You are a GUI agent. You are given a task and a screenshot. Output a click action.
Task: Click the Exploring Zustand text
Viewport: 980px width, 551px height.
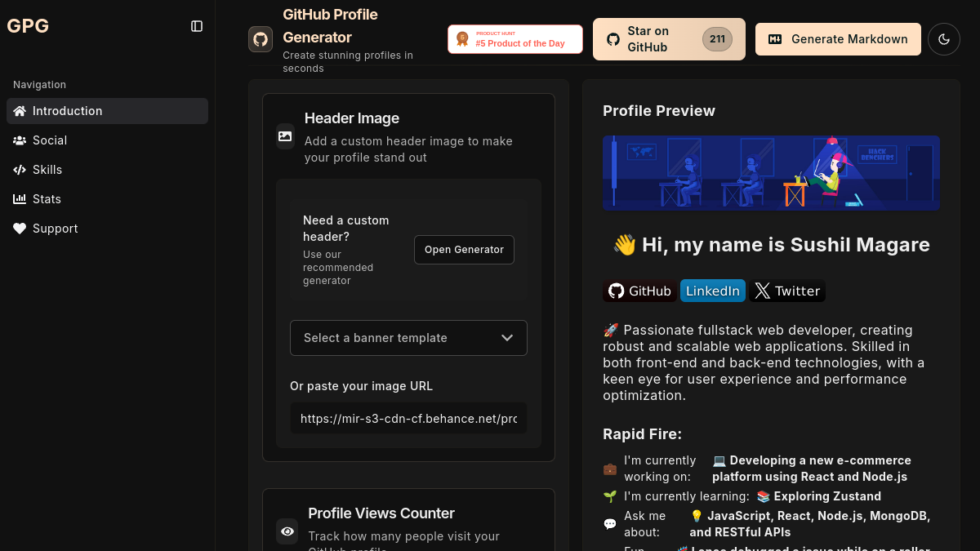click(827, 496)
